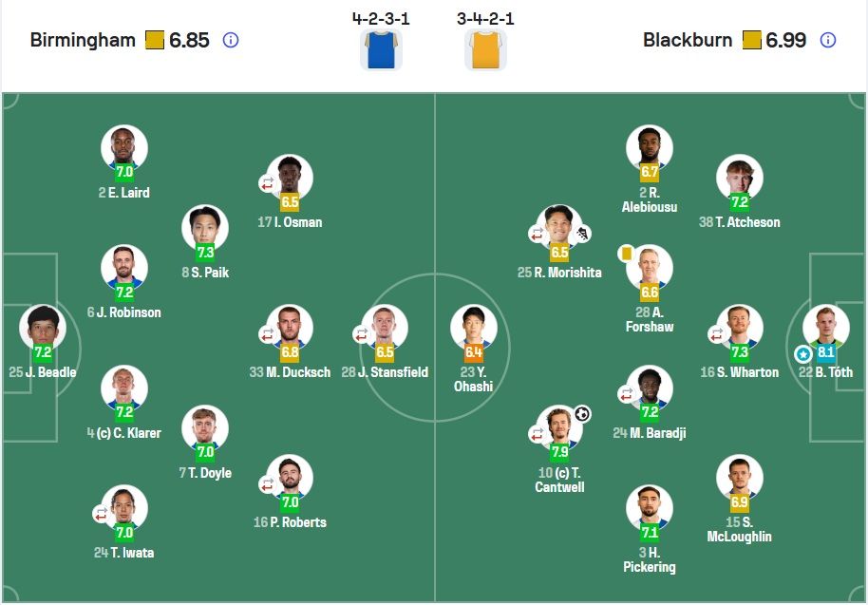Screen dimensions: 868x605
Task: Click the info icon beside Blackburn's rating
Action: click(x=827, y=40)
